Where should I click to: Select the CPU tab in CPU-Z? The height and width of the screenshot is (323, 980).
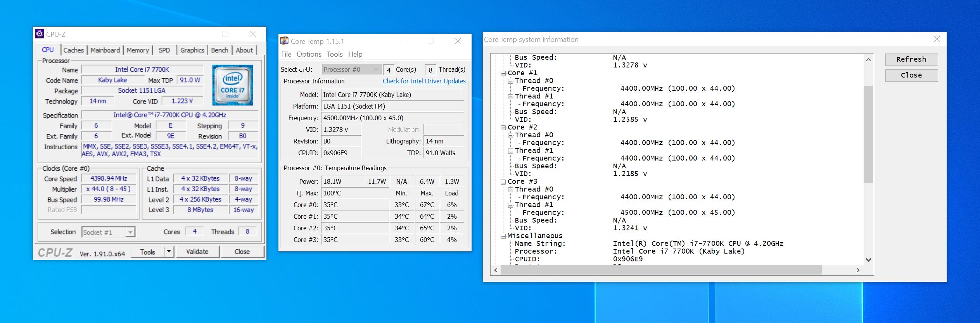point(48,50)
